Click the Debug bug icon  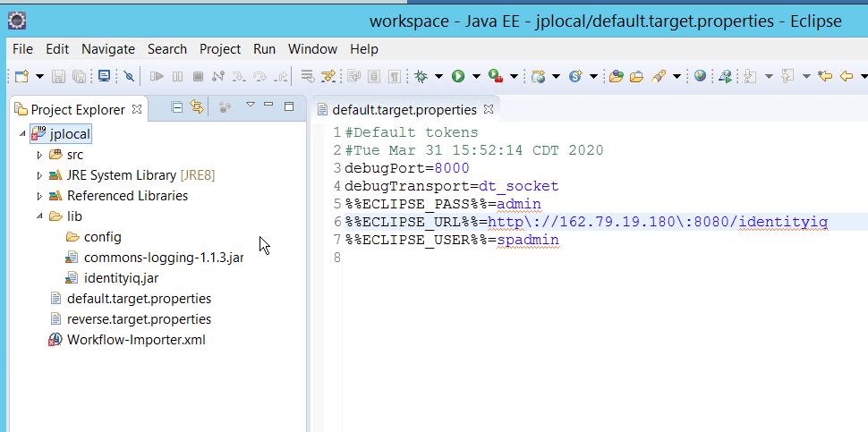click(x=421, y=76)
